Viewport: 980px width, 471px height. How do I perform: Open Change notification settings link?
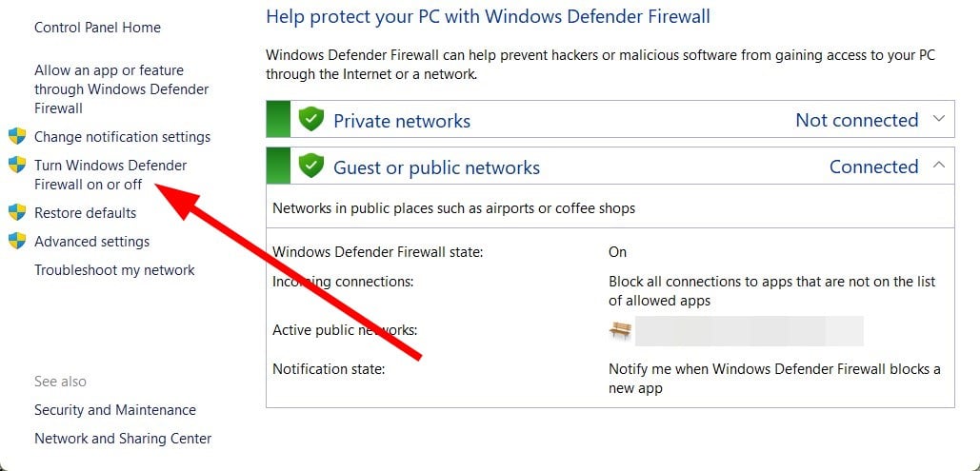click(122, 136)
